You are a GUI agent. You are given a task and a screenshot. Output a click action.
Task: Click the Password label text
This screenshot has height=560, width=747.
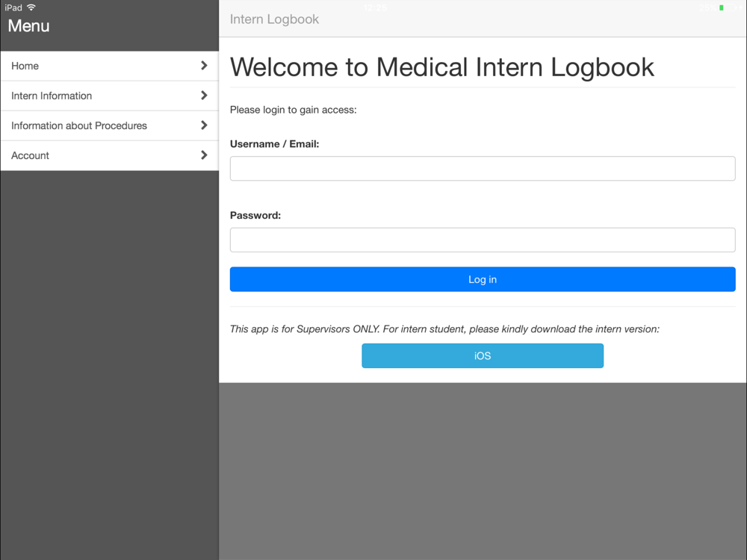pyautogui.click(x=255, y=215)
